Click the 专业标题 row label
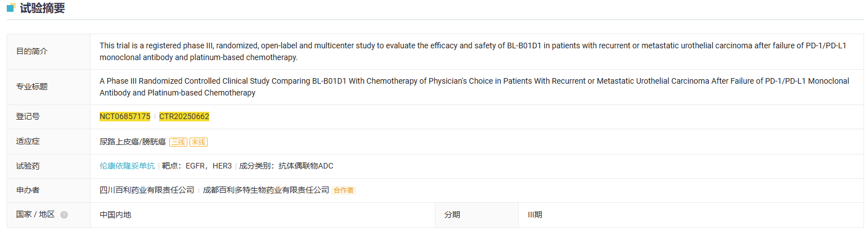868x232 pixels. point(32,87)
